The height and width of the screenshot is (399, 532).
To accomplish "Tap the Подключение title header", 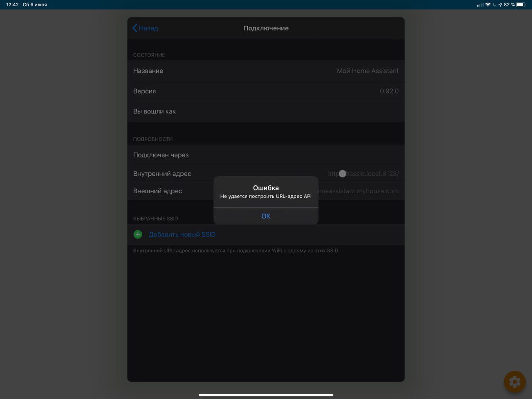I will point(266,28).
